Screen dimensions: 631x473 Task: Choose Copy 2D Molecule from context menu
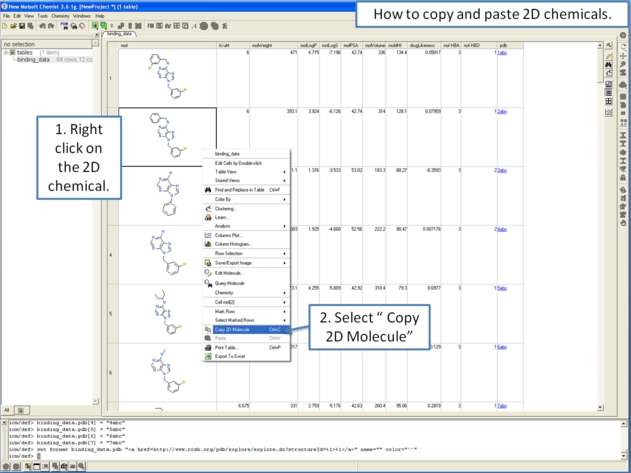coord(233,329)
